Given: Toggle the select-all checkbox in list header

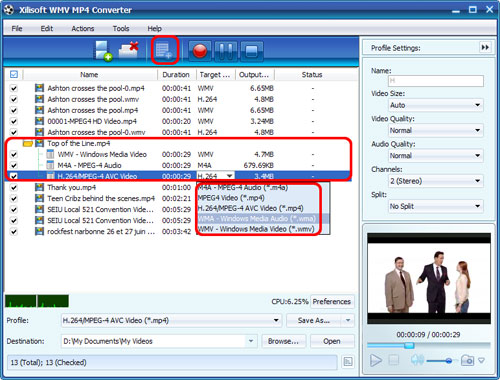Looking at the screenshot, I should point(14,74).
